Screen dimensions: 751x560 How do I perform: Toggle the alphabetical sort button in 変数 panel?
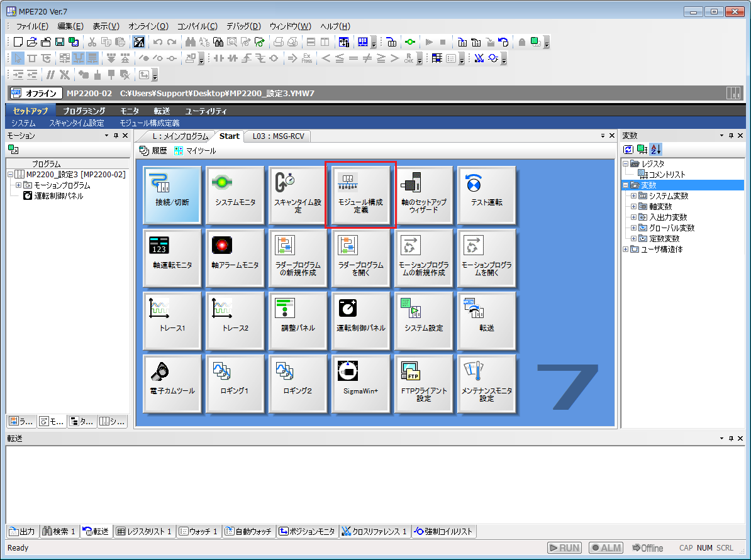point(655,149)
